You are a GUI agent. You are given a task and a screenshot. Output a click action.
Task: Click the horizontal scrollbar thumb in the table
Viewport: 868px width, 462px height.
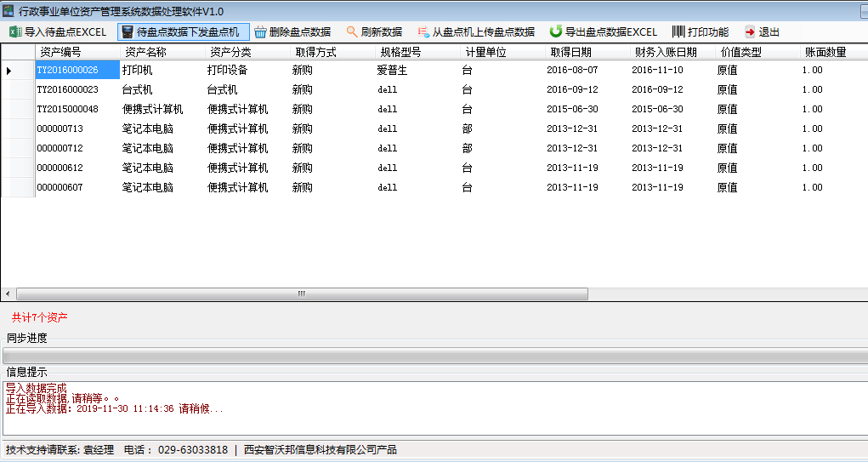point(301,294)
